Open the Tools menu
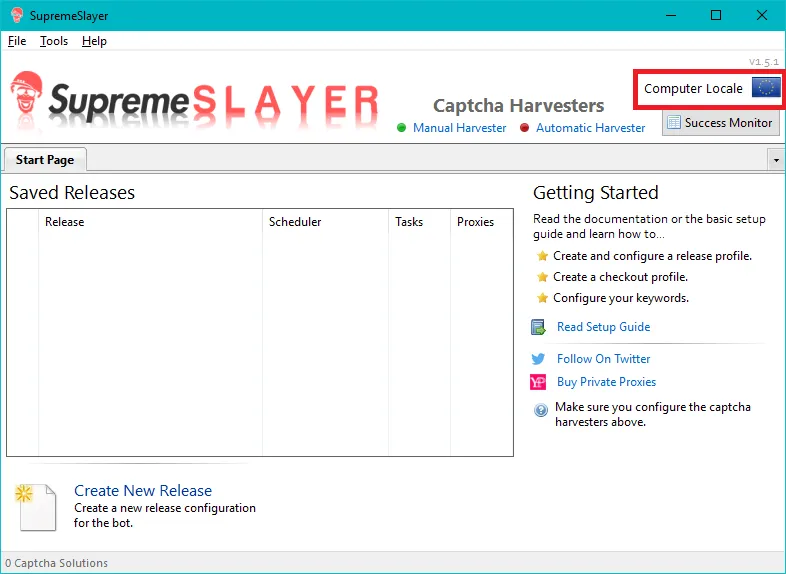This screenshot has height=574, width=786. coord(54,41)
